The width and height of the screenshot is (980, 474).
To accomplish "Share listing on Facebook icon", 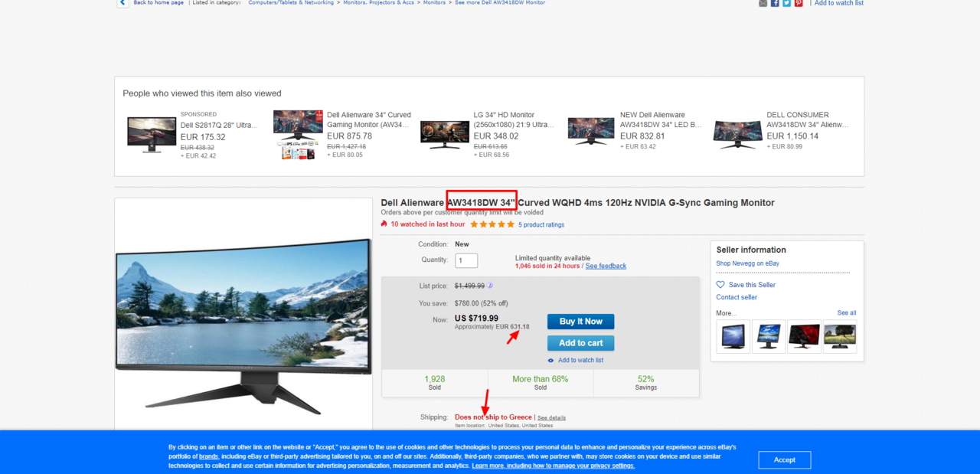I will pos(775,3).
